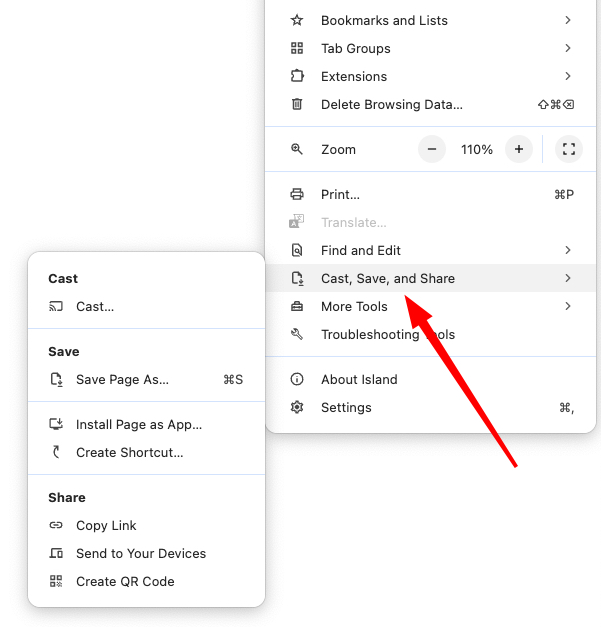The image size is (601, 627).
Task: Select Save Page As... in submenu
Action: 146,379
